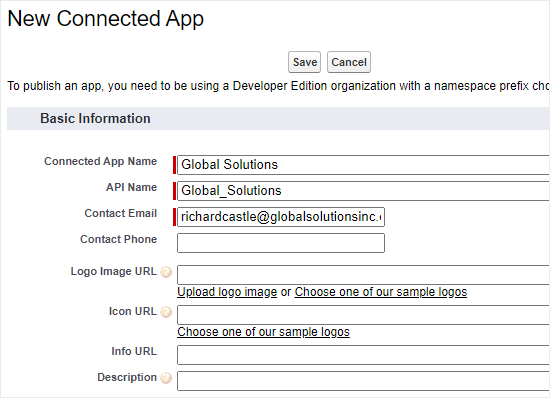Click the Icon URL input field

click(x=363, y=315)
